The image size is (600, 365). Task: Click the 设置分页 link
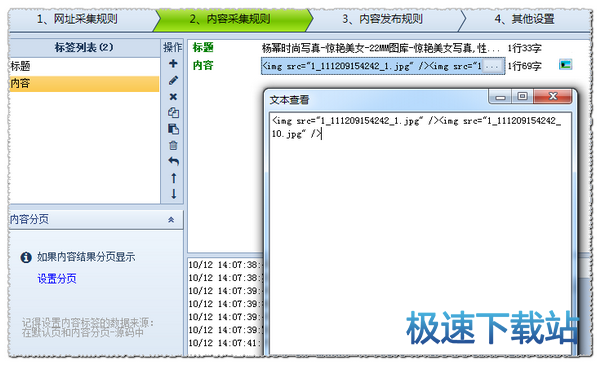57,278
